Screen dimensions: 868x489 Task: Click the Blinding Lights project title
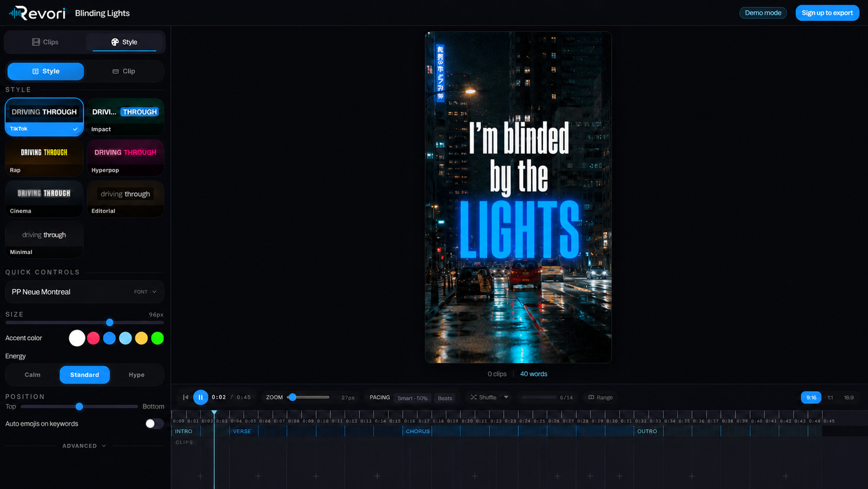point(102,13)
